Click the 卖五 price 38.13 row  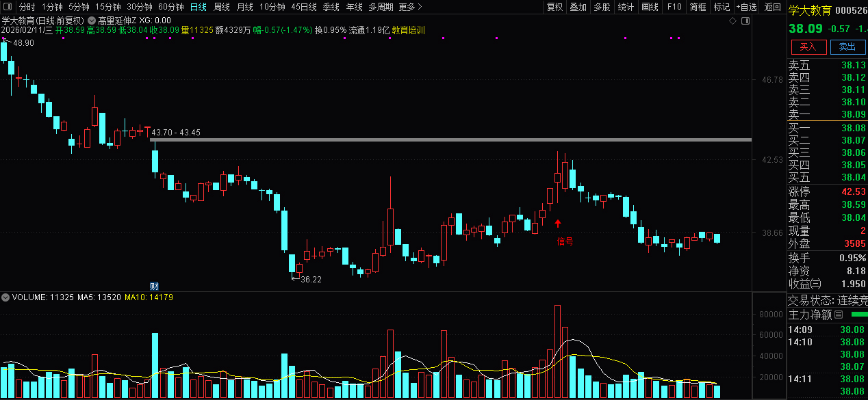pyautogui.click(x=828, y=65)
